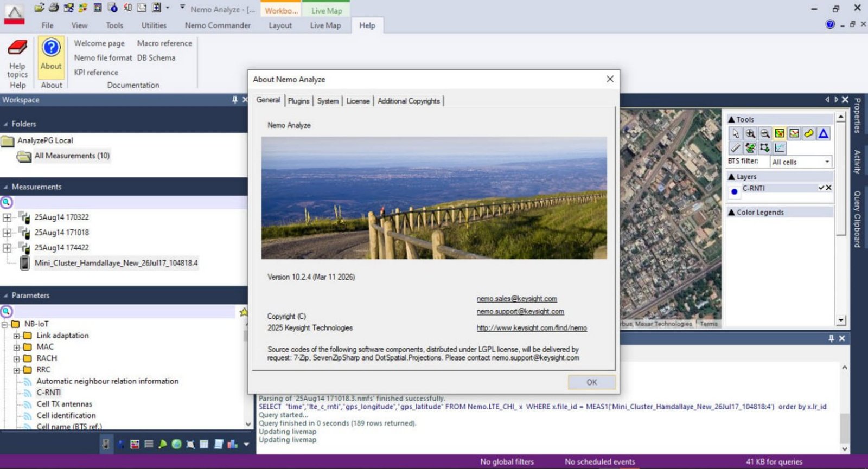Image resolution: width=868 pixels, height=469 pixels.
Task: Collapse the NB-IoT folder
Action: (4, 325)
